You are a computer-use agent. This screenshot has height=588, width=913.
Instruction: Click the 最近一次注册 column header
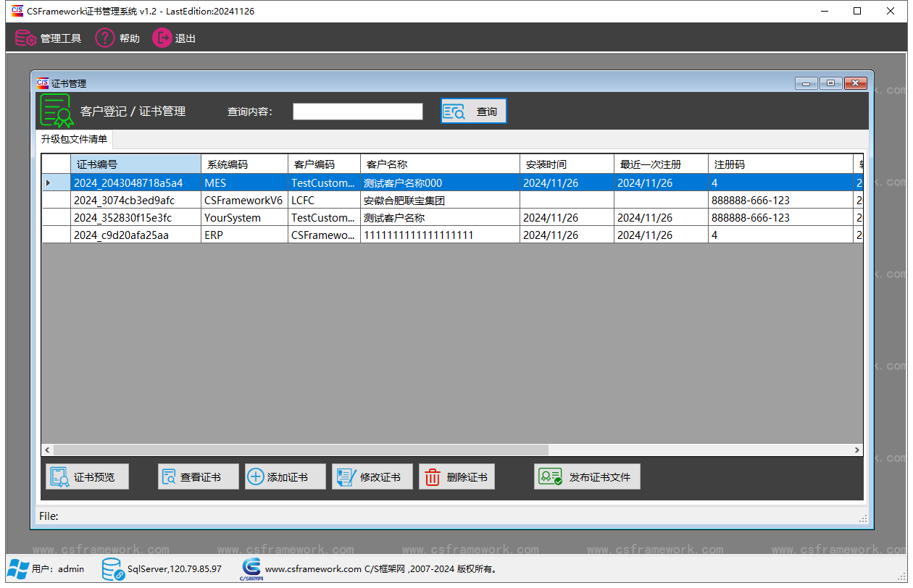click(x=661, y=164)
